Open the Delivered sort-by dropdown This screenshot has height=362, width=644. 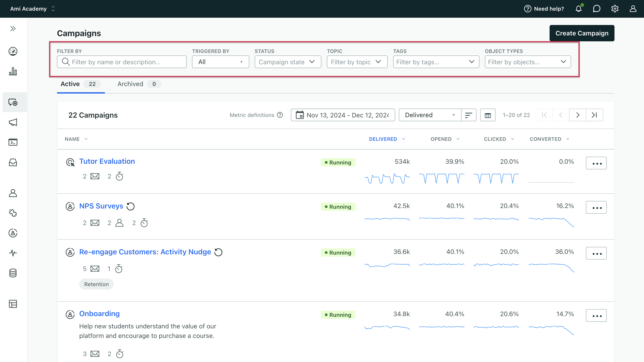point(430,115)
